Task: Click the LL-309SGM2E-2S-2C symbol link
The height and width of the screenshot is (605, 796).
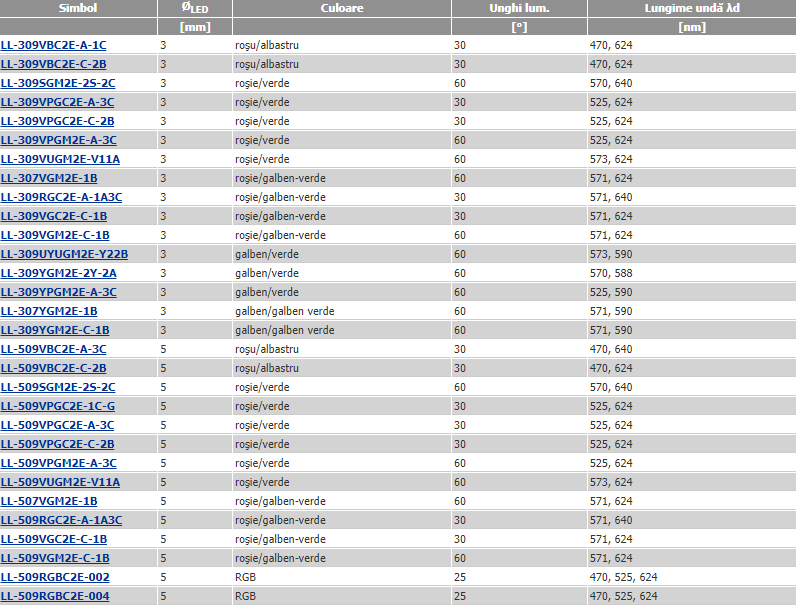Action: click(x=58, y=83)
